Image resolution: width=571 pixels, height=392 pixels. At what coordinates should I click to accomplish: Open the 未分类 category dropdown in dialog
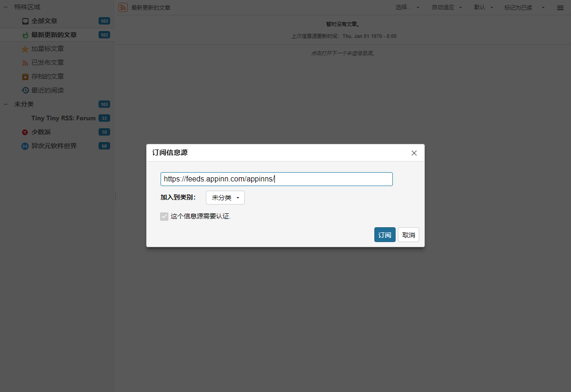coord(225,198)
